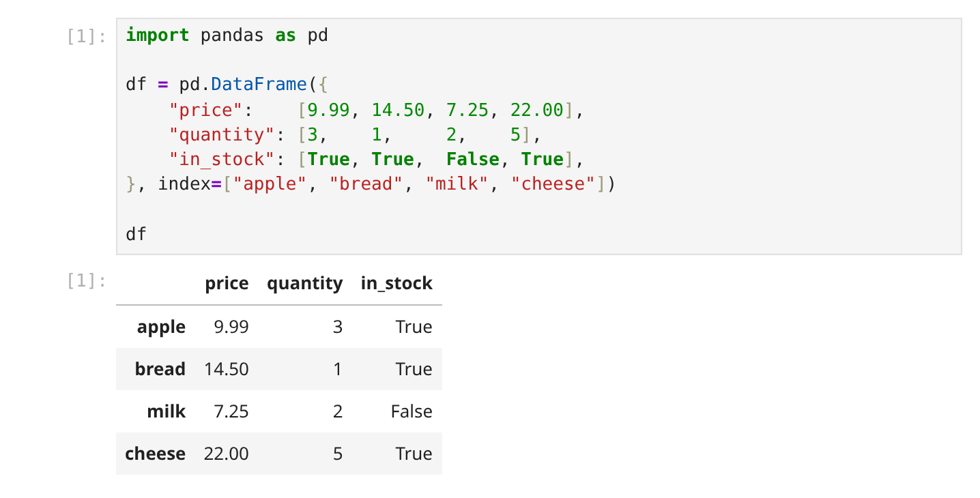Click the "in_stock" string key in code
980x498 pixels.
[x=222, y=160]
